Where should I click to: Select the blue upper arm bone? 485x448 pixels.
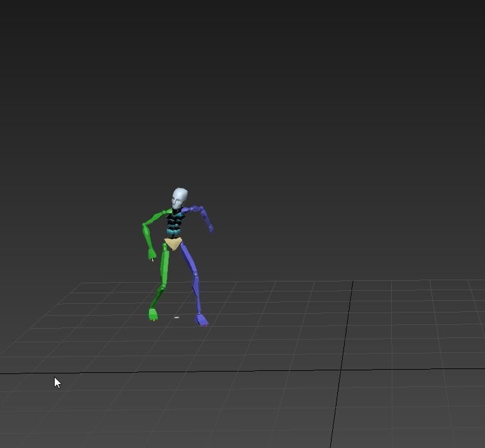pos(196,209)
